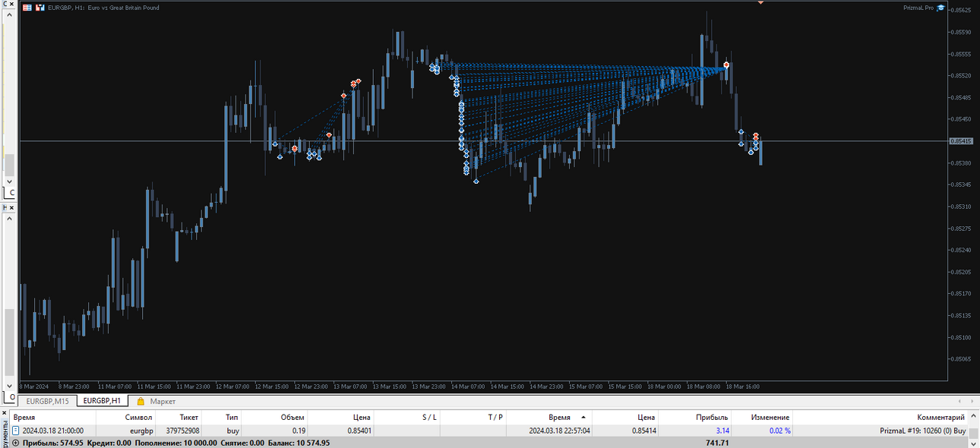Click the 0.19 volume cell

click(299, 431)
